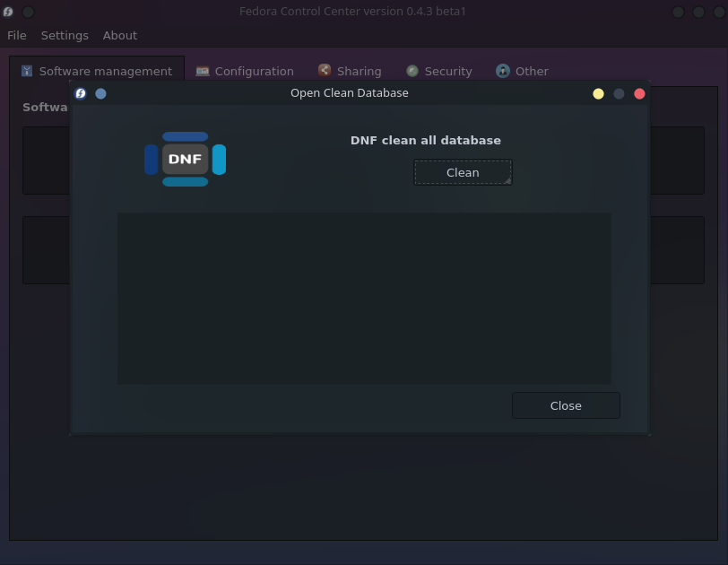Viewport: 728px width, 565px height.
Task: Click the Sharing tab icon
Action: click(325, 70)
